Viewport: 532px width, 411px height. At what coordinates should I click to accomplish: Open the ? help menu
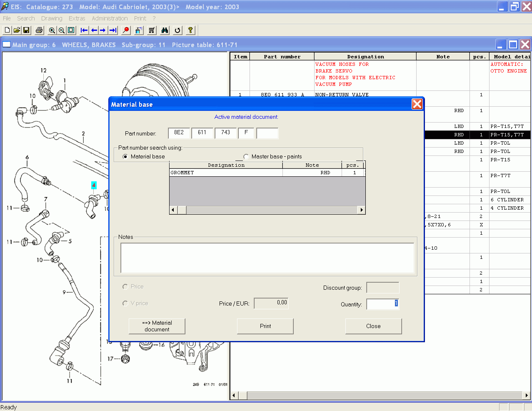(x=154, y=18)
